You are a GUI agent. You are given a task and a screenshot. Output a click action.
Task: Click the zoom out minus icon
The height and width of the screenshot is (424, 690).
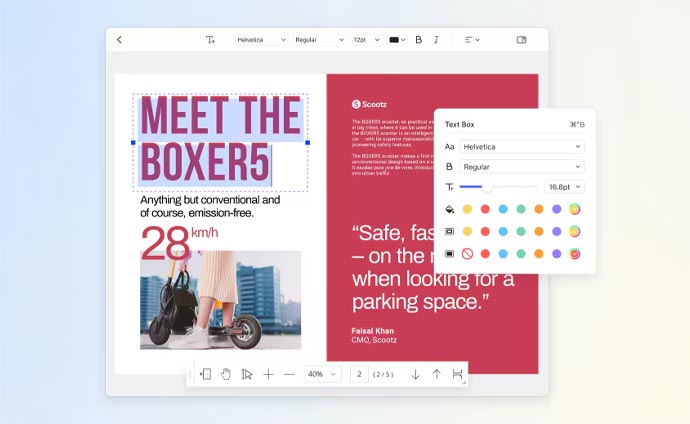pyautogui.click(x=289, y=374)
